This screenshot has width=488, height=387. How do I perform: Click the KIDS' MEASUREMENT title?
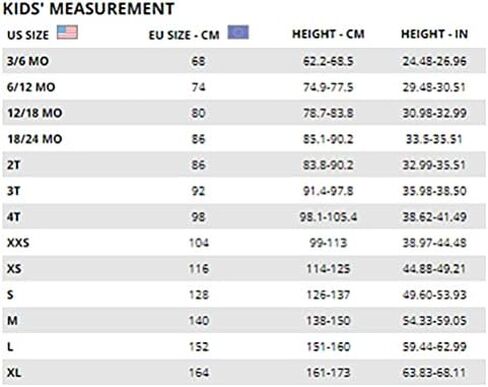tap(89, 9)
